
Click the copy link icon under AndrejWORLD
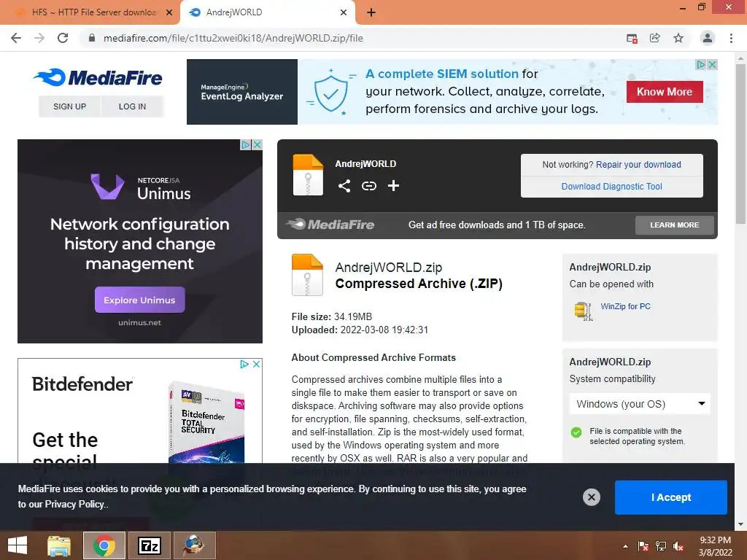368,186
